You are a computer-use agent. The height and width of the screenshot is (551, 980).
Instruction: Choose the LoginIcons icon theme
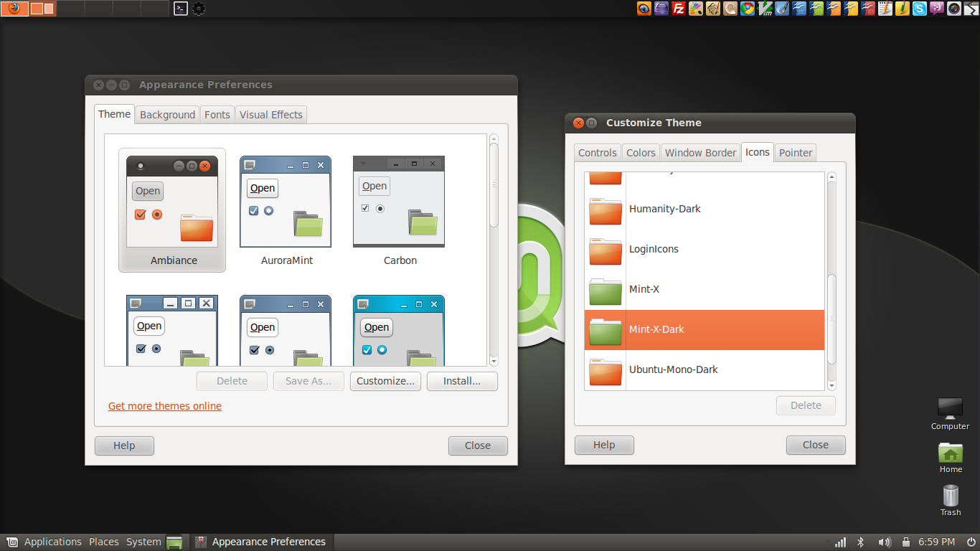[x=705, y=249]
